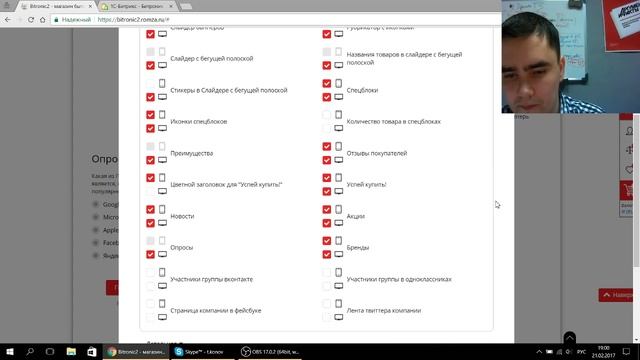This screenshot has width=640, height=360.
Task: Open the browser home page
Action: click(x=42, y=19)
